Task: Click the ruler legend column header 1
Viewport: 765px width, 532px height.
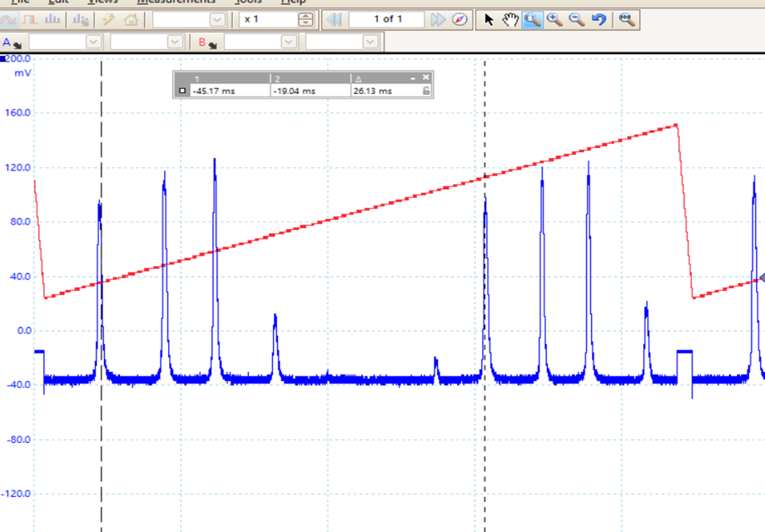Action: pos(196,78)
